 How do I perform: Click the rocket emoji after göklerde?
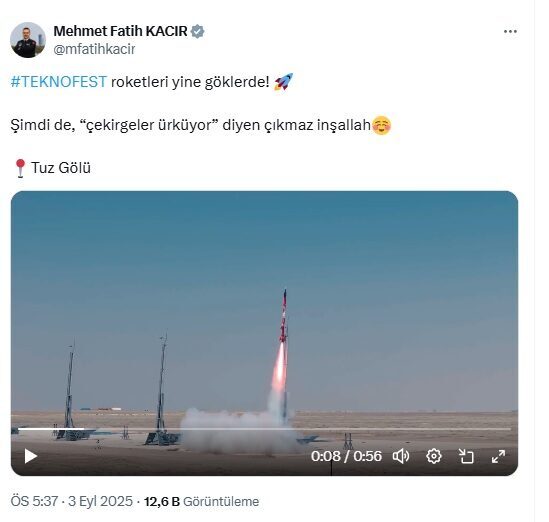[x=283, y=82]
